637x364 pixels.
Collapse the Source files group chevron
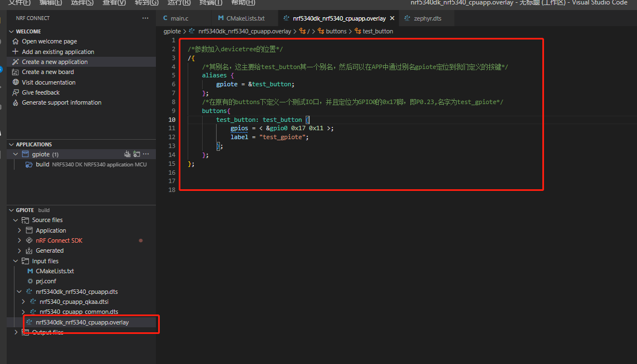(16, 220)
